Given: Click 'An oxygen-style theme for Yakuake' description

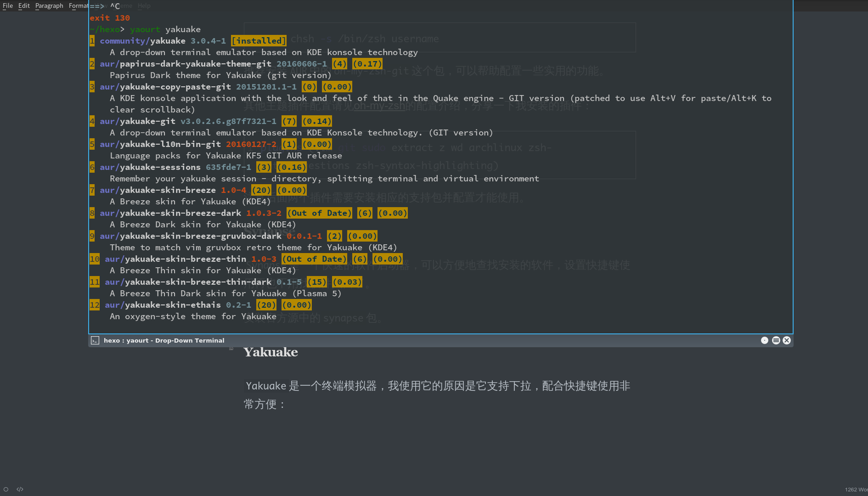Looking at the screenshot, I should pos(193,316).
